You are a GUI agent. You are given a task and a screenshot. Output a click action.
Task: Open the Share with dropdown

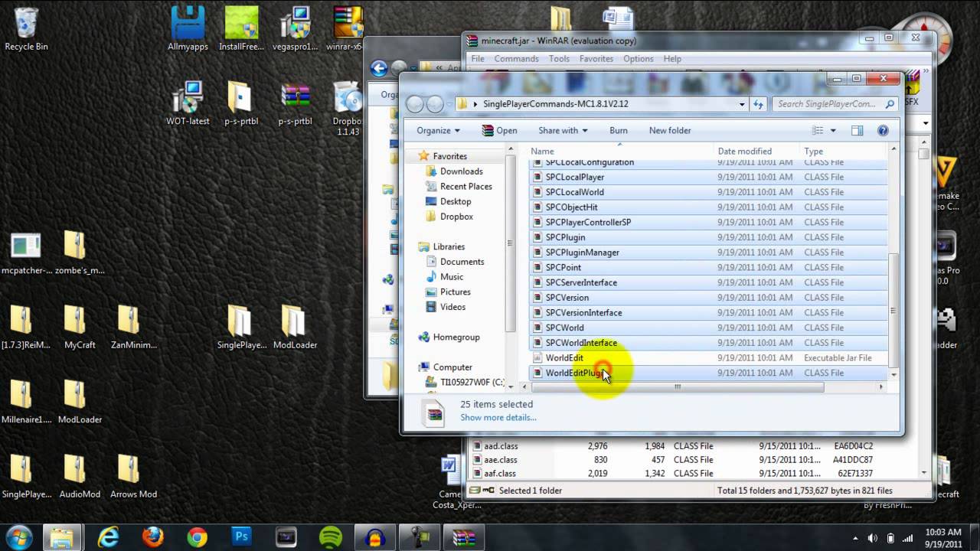click(562, 130)
